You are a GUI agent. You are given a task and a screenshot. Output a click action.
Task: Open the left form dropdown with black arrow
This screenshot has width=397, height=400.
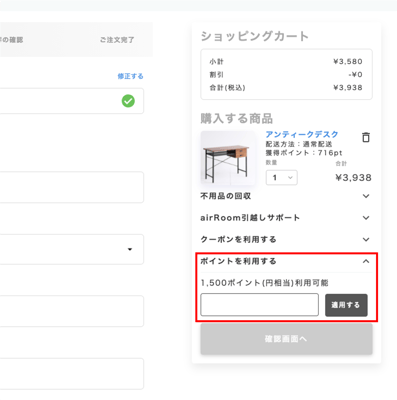point(72,249)
